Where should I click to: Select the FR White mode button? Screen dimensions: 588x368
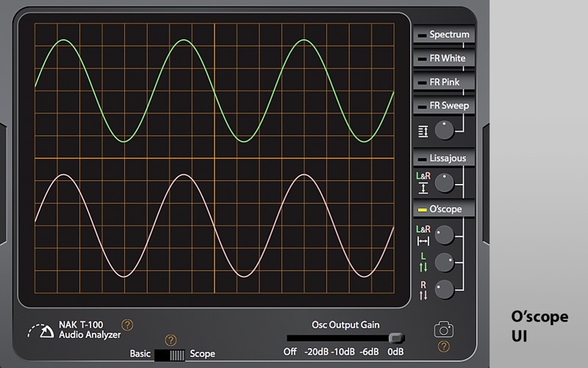(x=444, y=58)
